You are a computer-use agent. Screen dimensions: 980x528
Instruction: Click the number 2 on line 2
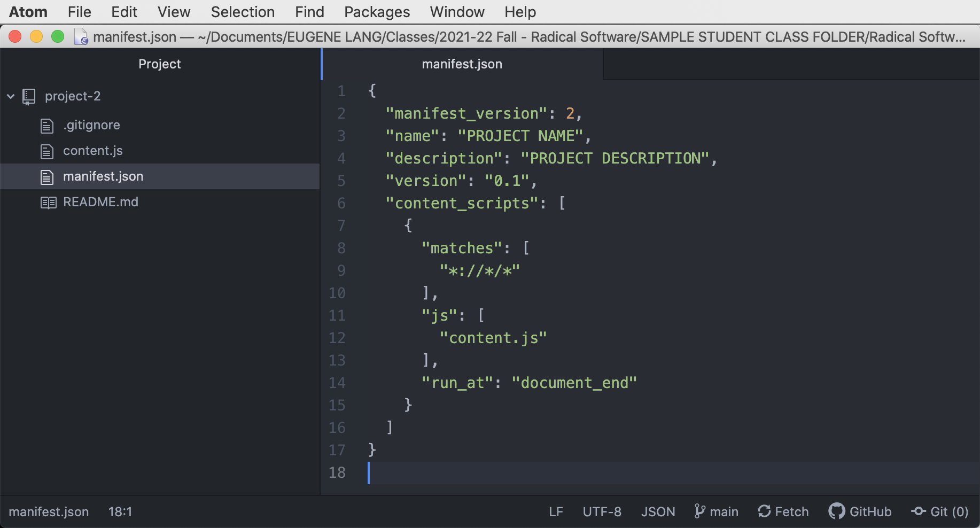click(x=570, y=113)
